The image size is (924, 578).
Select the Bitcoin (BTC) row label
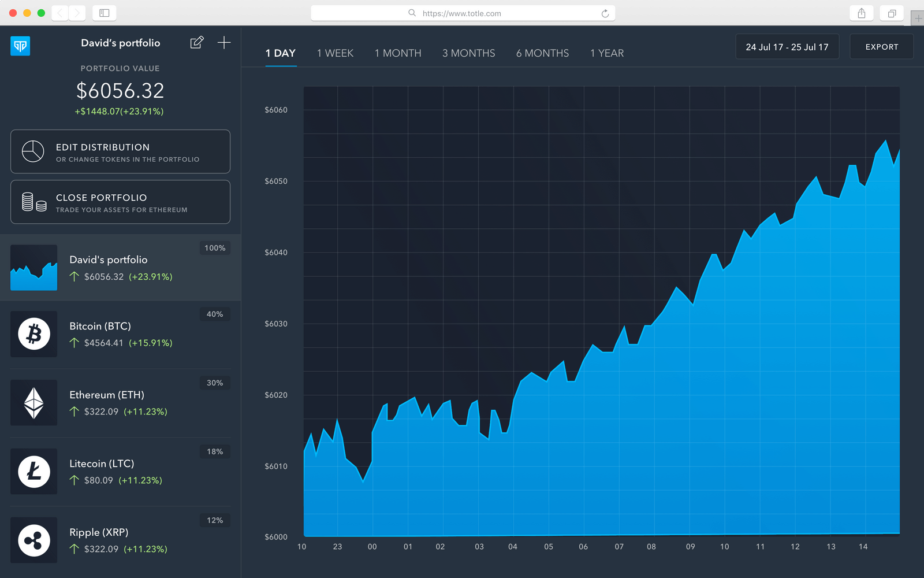[x=100, y=326]
